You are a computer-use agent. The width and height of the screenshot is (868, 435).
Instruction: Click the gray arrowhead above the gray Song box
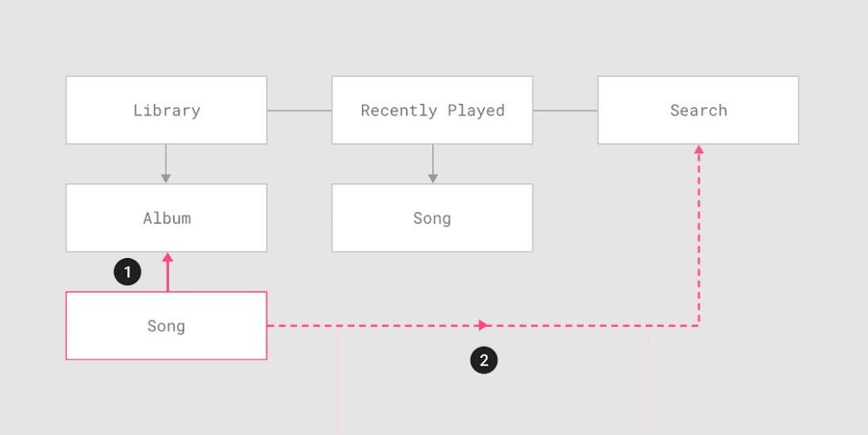tap(432, 179)
